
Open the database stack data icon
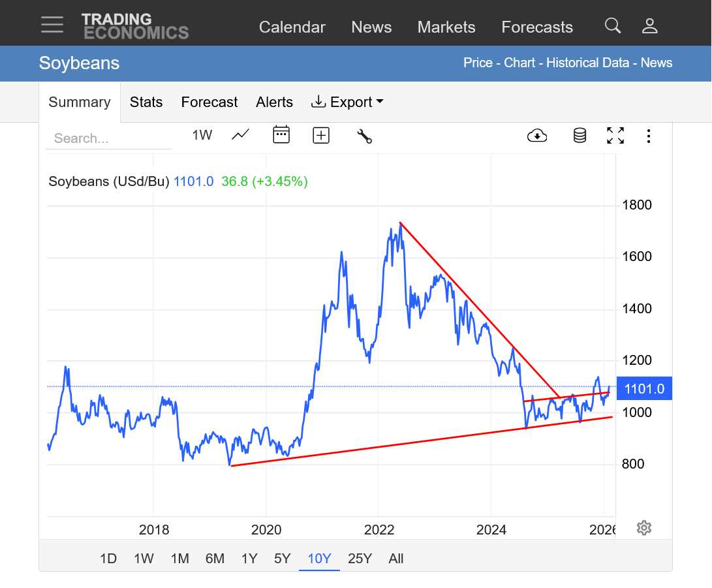(580, 135)
